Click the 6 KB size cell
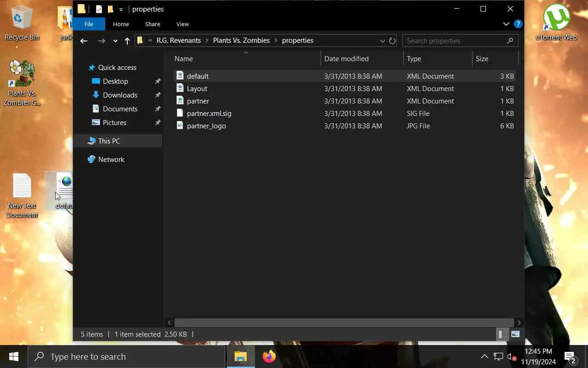 pos(507,126)
